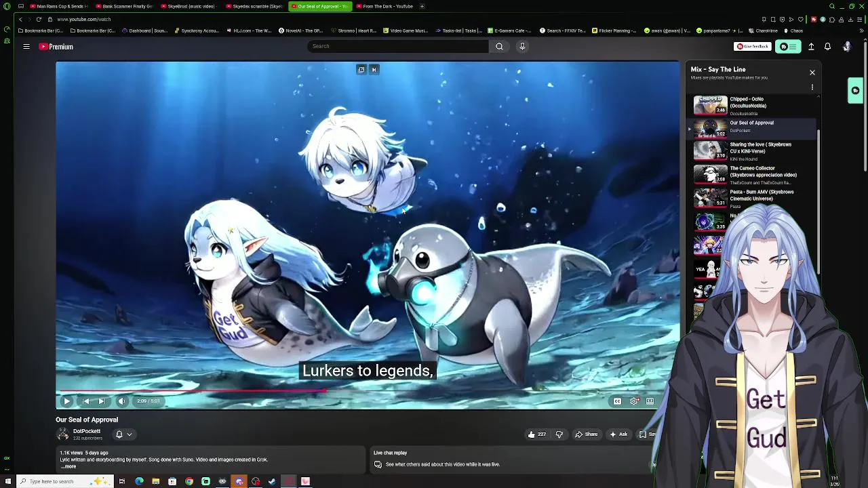Dislike the video with thumbs down

click(559, 434)
